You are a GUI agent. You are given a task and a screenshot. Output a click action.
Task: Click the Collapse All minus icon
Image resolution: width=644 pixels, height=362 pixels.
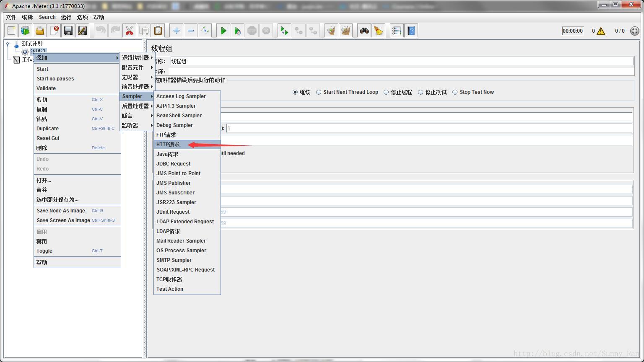click(x=191, y=31)
